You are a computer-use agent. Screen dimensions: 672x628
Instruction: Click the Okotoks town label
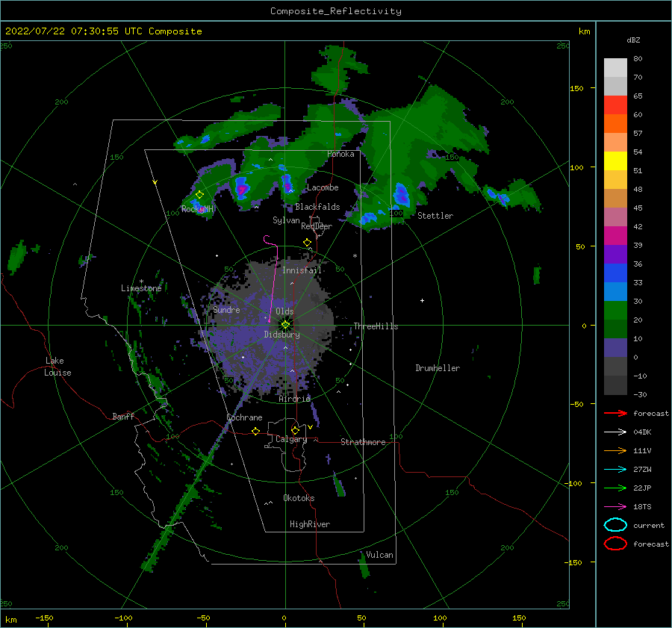pyautogui.click(x=299, y=498)
